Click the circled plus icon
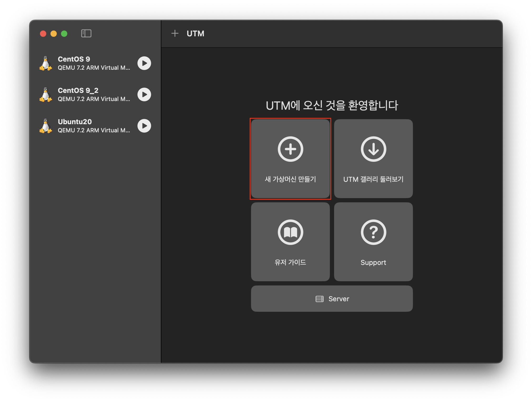Image resolution: width=532 pixels, height=402 pixels. click(x=290, y=149)
